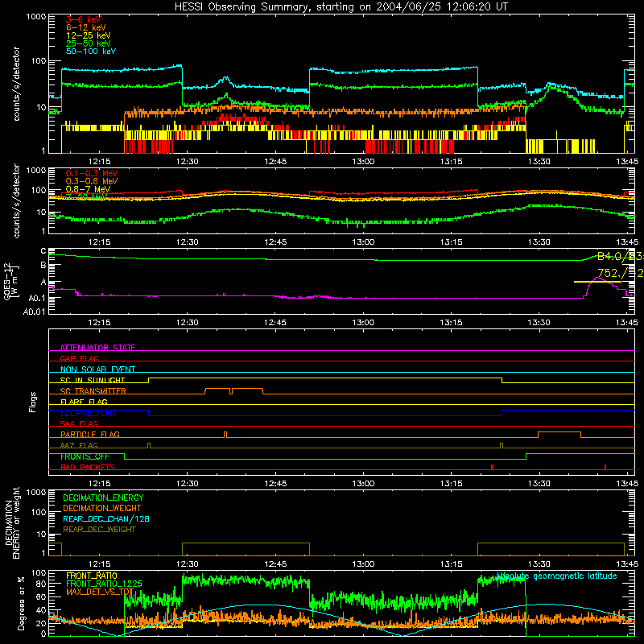Select the orange 6-12 keV legend label
This screenshot has width=644, height=644.
[x=85, y=27]
